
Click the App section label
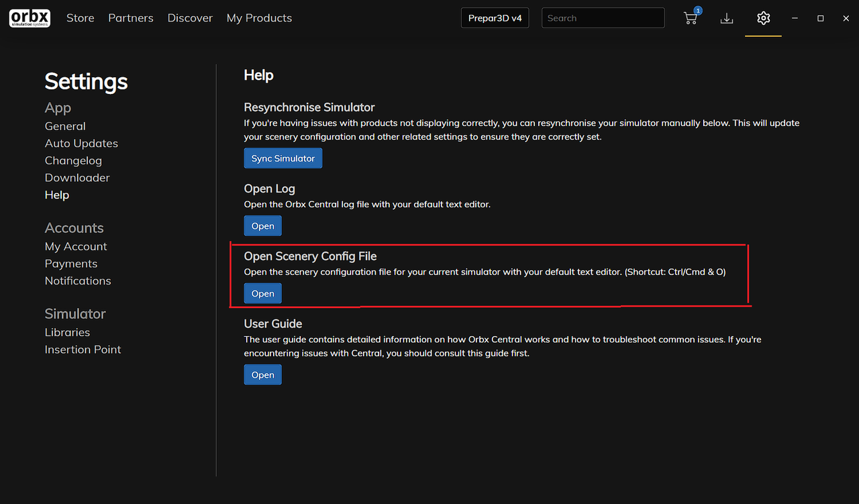click(58, 108)
